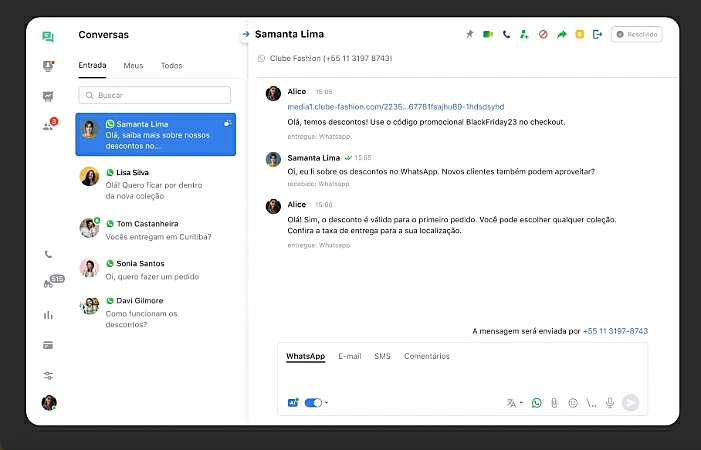Switch to the Todos tab
701x450 pixels.
tap(172, 66)
